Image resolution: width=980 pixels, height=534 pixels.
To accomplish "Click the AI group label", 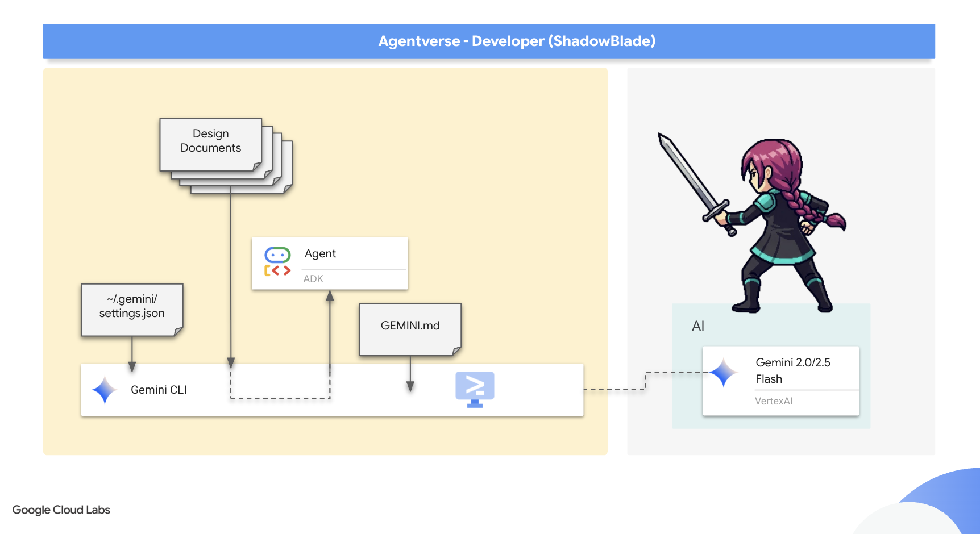I will (698, 326).
